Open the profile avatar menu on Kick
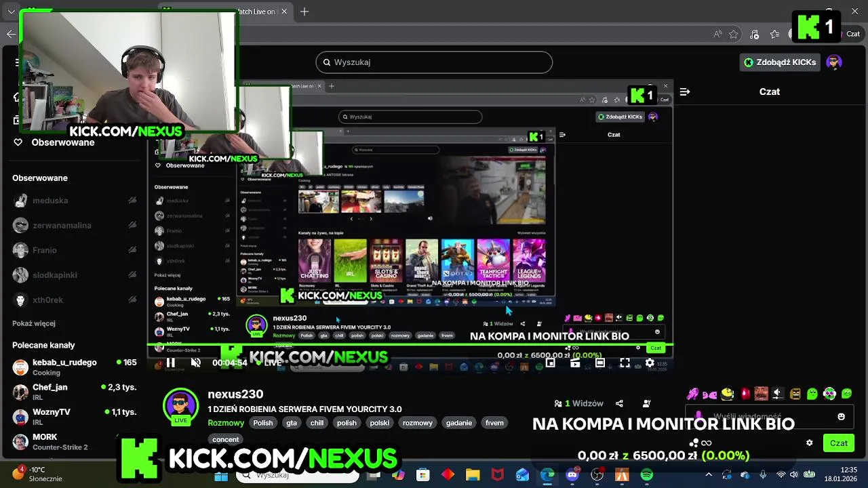Viewport: 868px width, 488px height. [x=834, y=62]
